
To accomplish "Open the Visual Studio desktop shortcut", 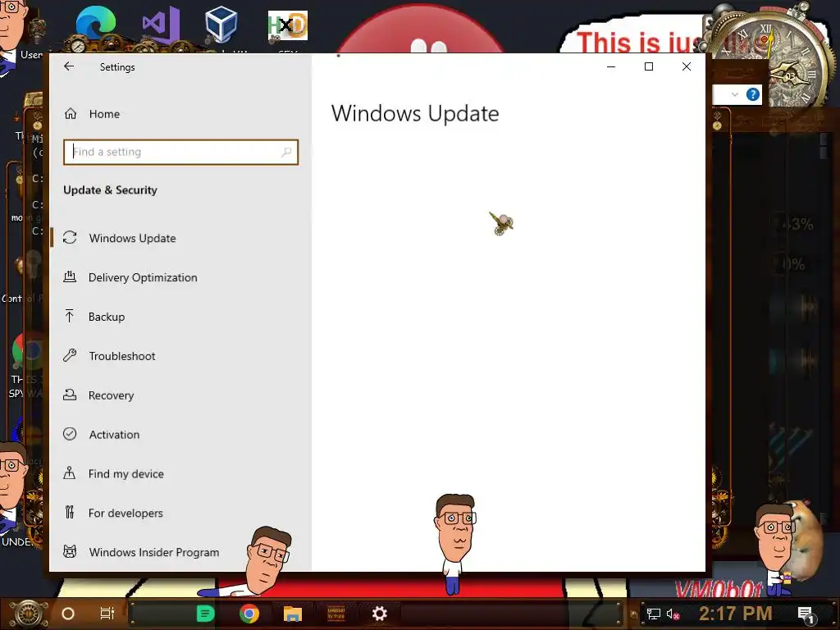I will pyautogui.click(x=162, y=25).
